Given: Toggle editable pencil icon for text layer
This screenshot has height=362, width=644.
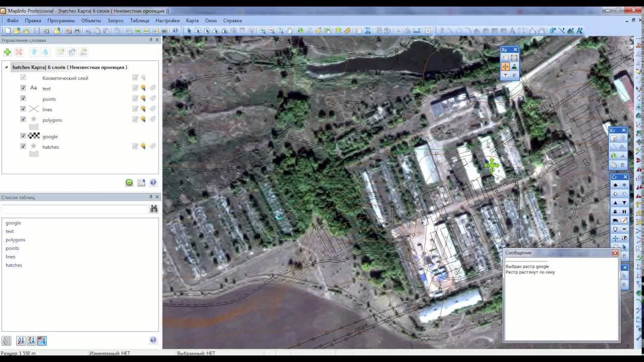Looking at the screenshot, I should [x=135, y=88].
